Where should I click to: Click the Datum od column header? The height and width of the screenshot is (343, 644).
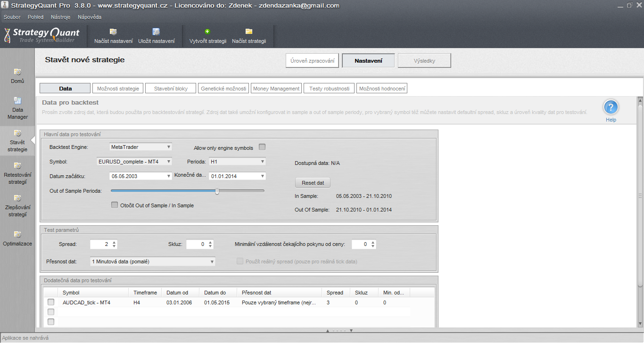coord(181,293)
